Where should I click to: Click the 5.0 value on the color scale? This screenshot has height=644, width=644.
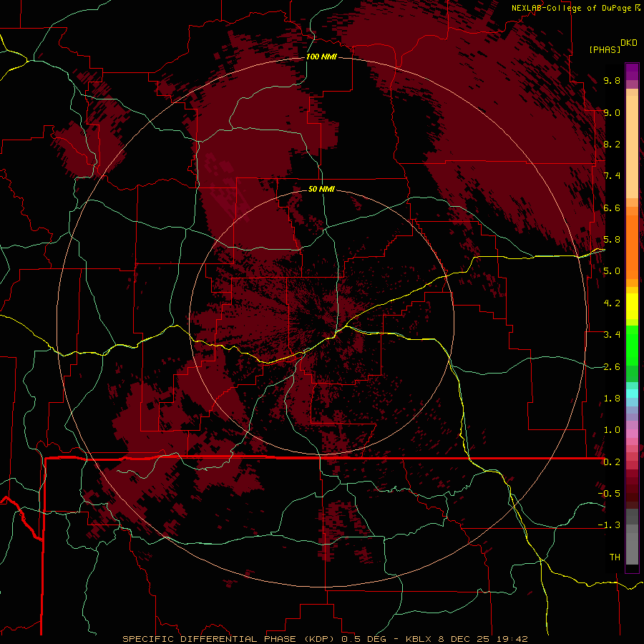pyautogui.click(x=612, y=271)
